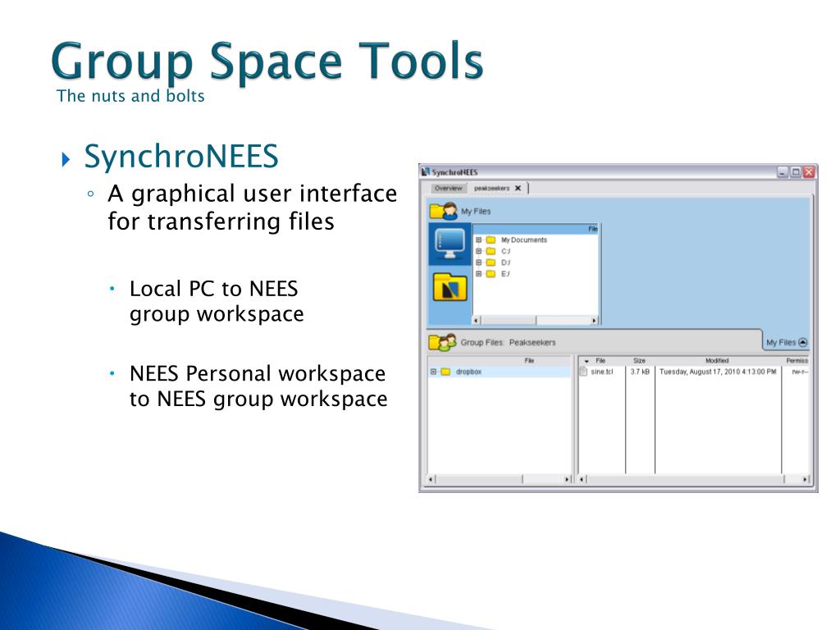
Task: Select the local computer monitor icon
Action: (450, 244)
